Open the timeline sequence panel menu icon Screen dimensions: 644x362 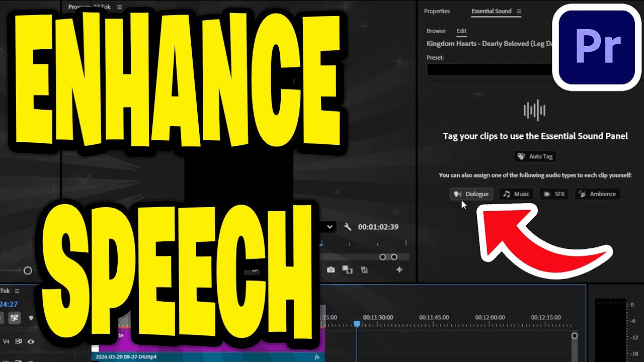pyautogui.click(x=17, y=291)
